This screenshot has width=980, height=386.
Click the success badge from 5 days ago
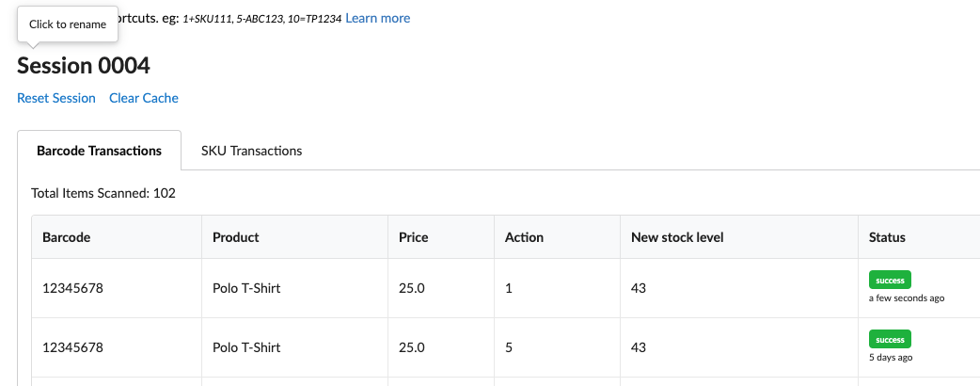pyautogui.click(x=890, y=339)
